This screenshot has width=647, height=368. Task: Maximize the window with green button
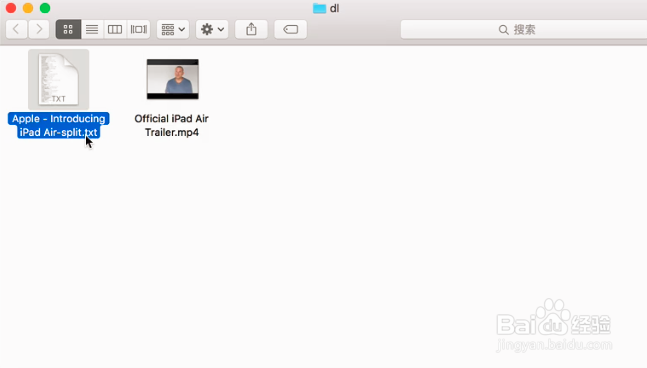45,8
